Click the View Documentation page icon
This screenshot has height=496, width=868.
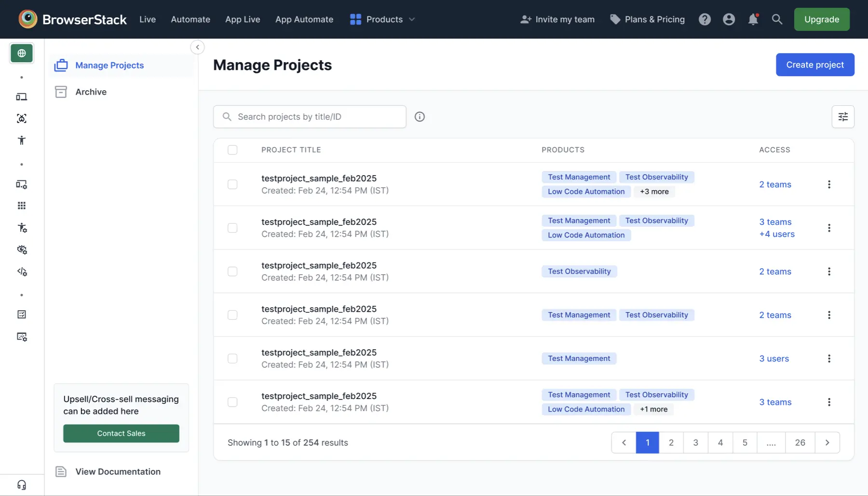[x=61, y=471]
